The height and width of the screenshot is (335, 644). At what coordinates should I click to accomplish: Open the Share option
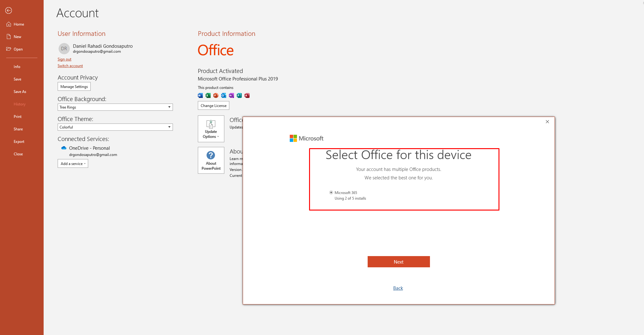(x=18, y=129)
